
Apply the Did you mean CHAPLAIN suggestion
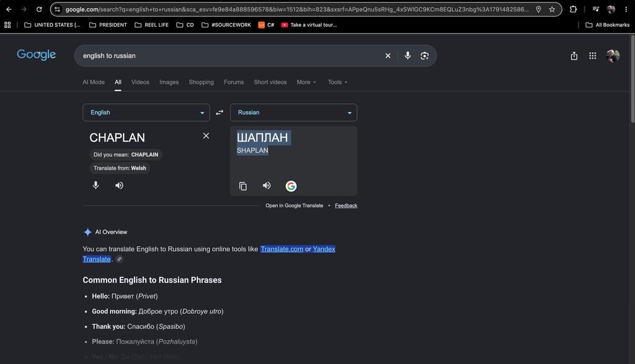pyautogui.click(x=126, y=154)
